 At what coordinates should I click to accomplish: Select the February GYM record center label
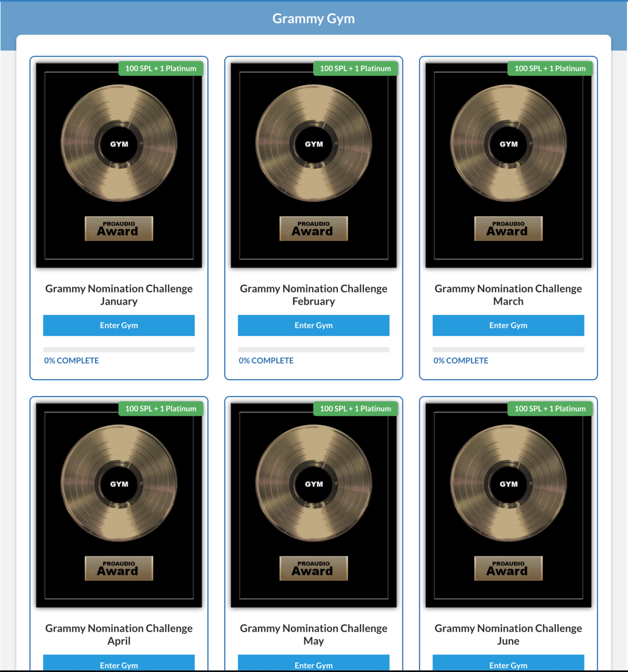[x=313, y=144]
